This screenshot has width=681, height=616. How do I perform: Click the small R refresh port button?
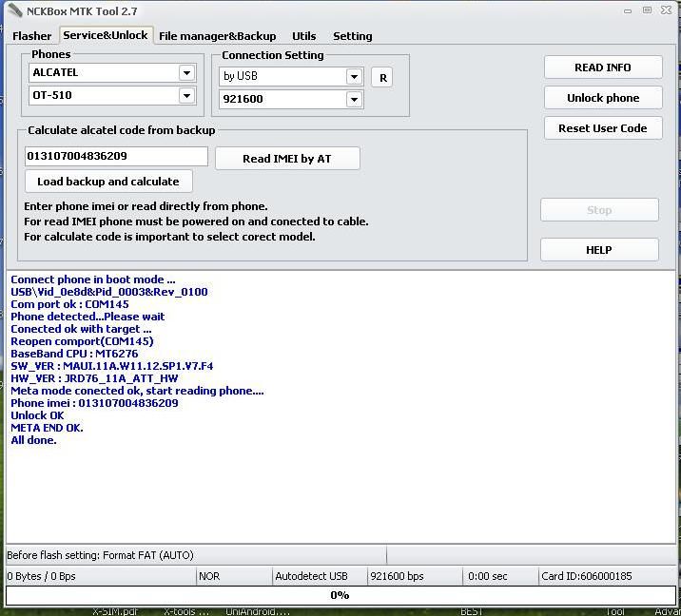(382, 78)
